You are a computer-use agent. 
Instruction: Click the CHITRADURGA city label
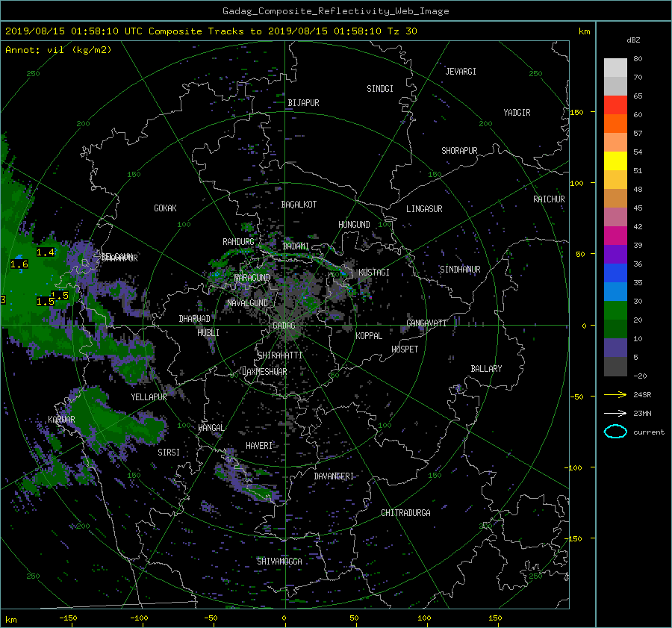click(405, 513)
